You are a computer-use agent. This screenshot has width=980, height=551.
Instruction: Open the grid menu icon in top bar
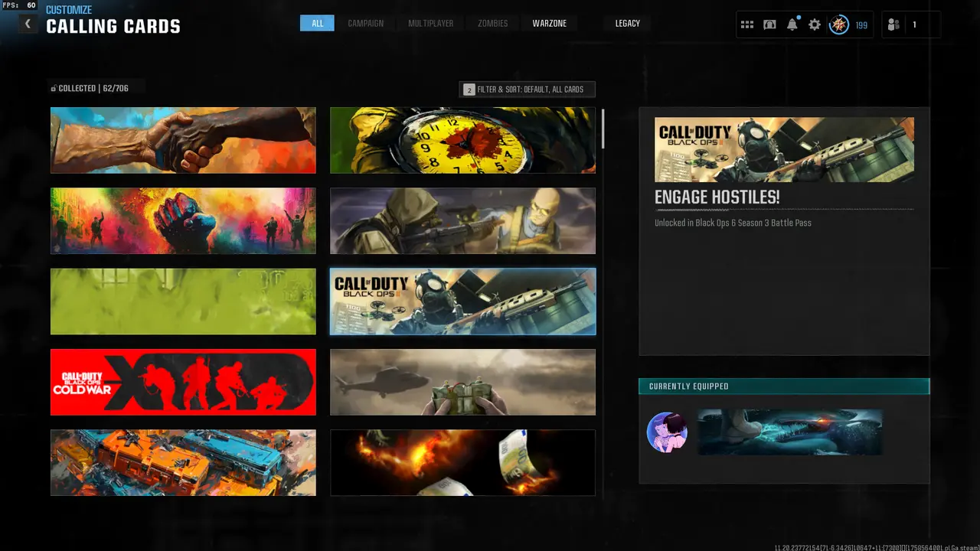tap(747, 24)
